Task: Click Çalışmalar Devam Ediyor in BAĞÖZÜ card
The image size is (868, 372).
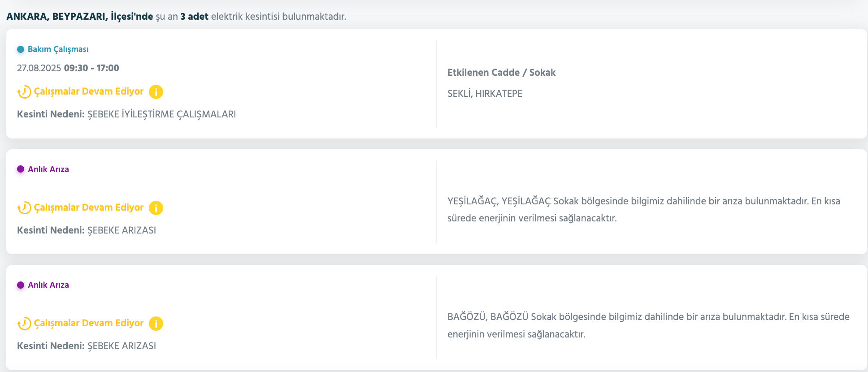Action: click(89, 323)
